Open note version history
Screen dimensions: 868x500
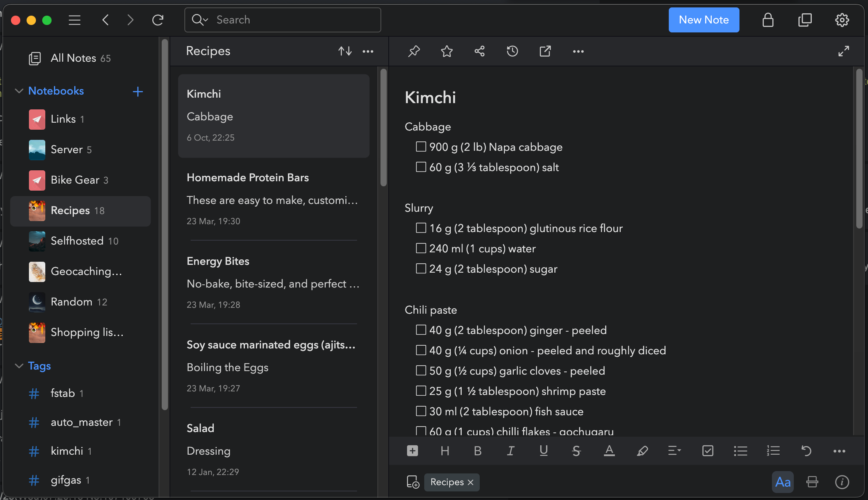(x=512, y=51)
